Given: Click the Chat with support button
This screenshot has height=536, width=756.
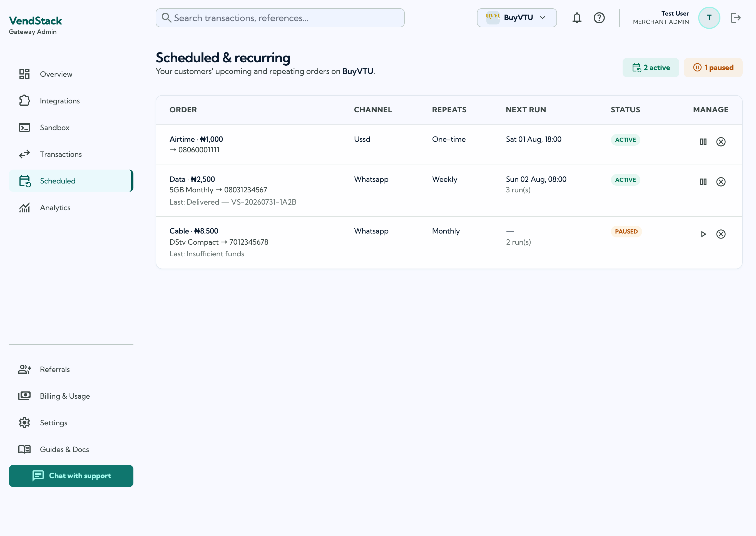Looking at the screenshot, I should coord(71,476).
